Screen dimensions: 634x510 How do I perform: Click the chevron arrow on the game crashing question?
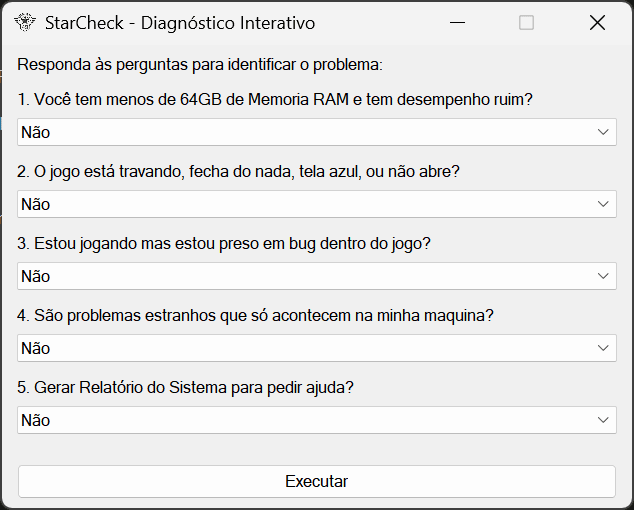click(603, 204)
